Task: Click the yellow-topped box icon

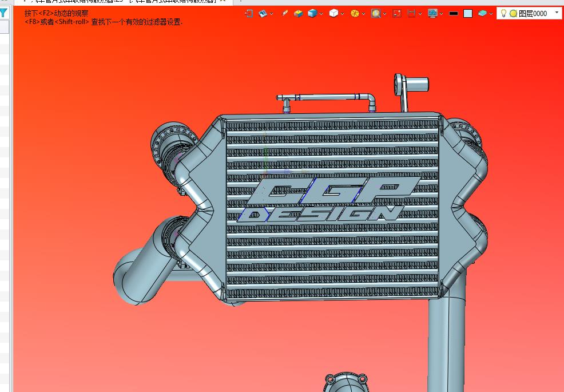Action: [298, 14]
